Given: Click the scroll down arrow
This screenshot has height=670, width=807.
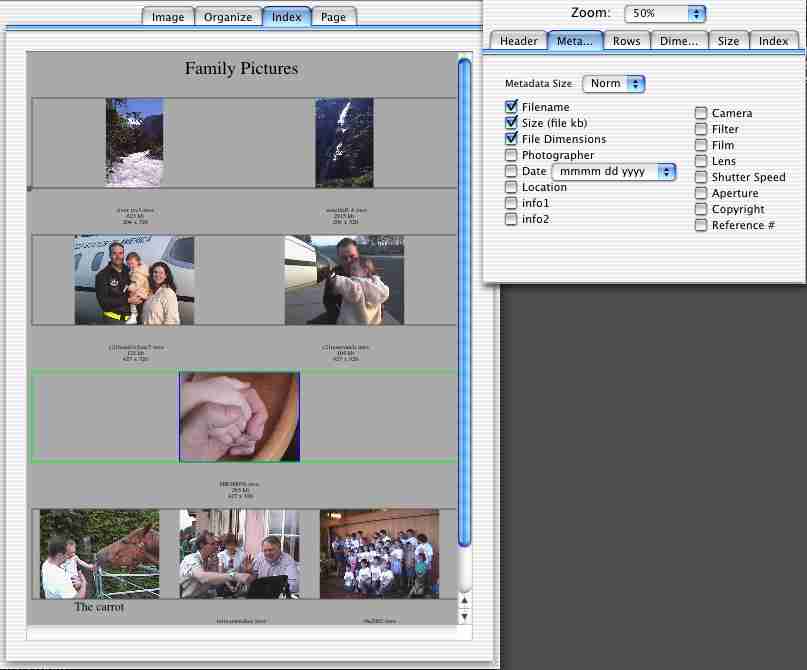Looking at the screenshot, I should [463, 616].
